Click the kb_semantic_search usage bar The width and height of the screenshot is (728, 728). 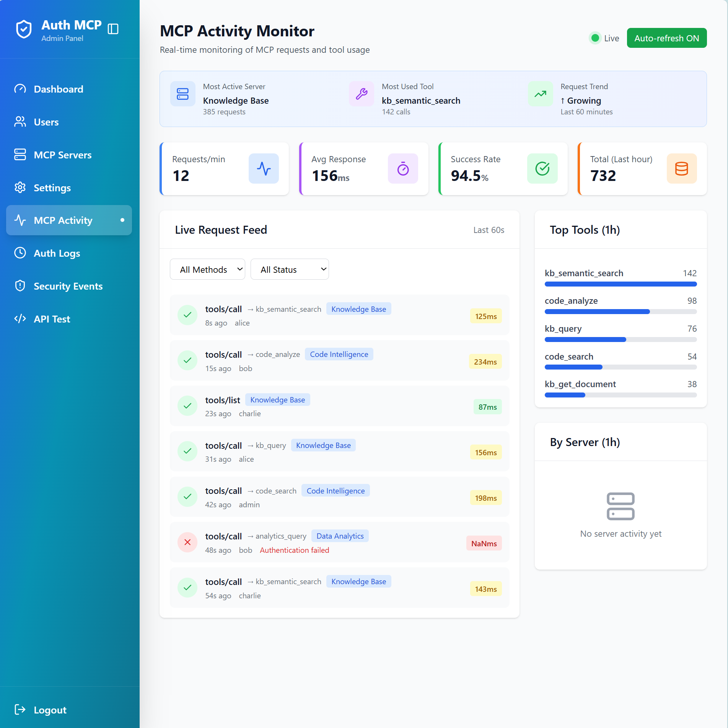point(621,284)
